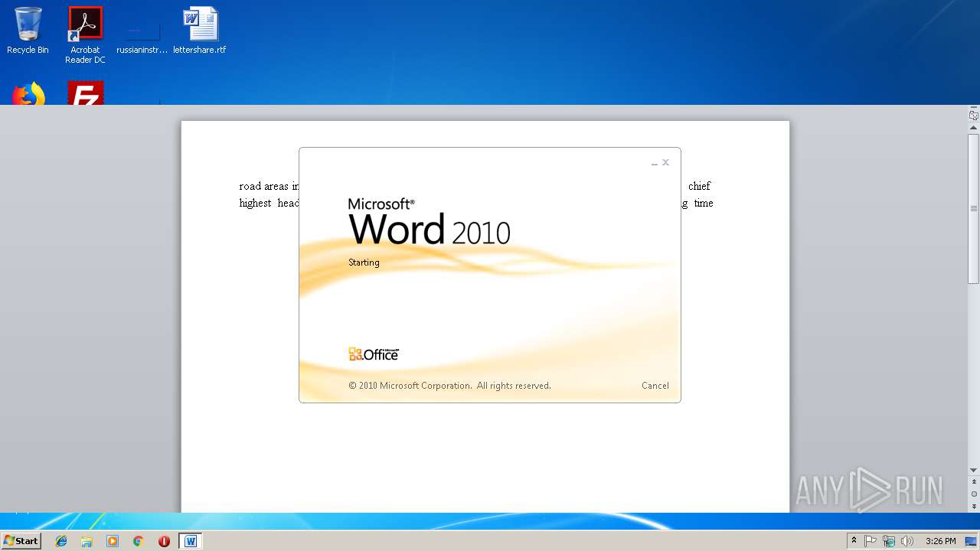The height and width of the screenshot is (551, 980).
Task: Open the Select Browse Object circle button
Action: click(973, 494)
